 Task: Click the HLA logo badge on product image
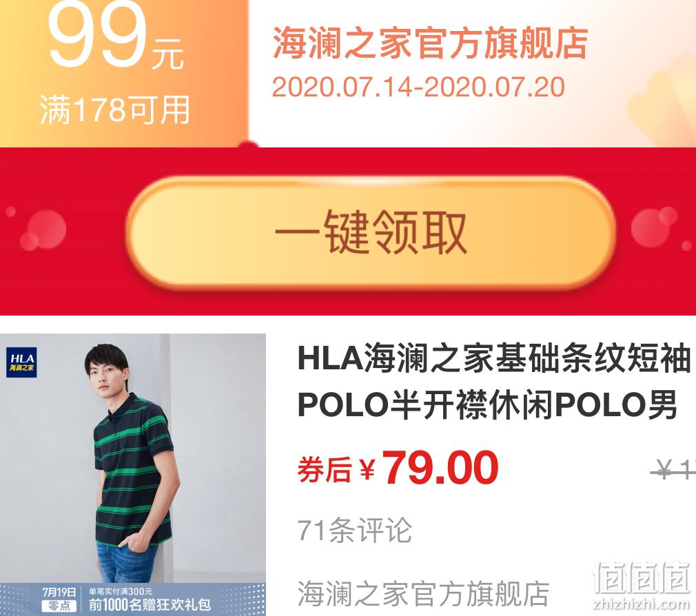[x=21, y=362]
